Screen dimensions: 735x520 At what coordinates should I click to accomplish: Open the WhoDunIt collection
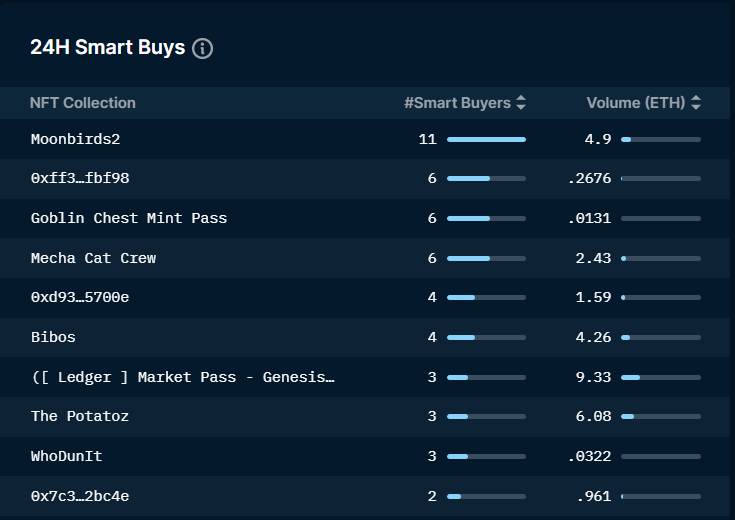(x=66, y=456)
